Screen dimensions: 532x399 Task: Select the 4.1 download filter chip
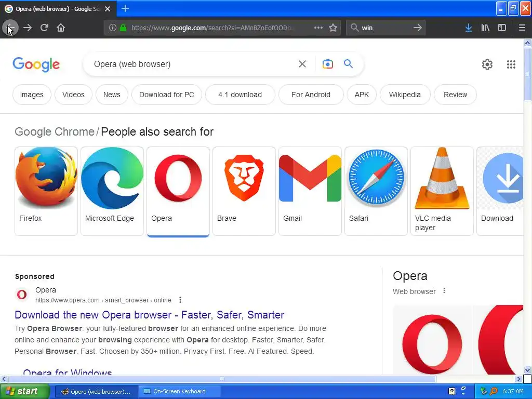[x=240, y=95]
